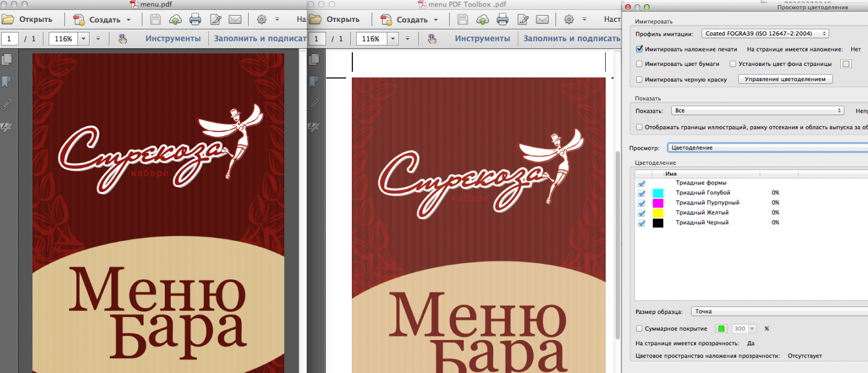
Task: Open bookmarks panel in menu PDF Toolbox window
Action: [x=314, y=82]
